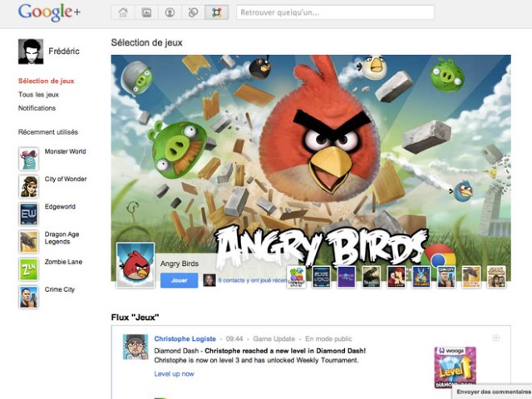Select the dark dragon carousel thumbnail

coord(372,277)
